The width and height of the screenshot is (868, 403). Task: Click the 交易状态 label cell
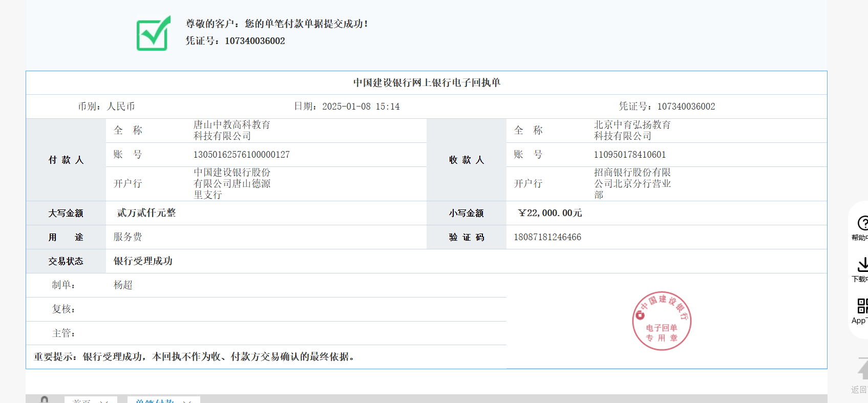click(x=66, y=261)
